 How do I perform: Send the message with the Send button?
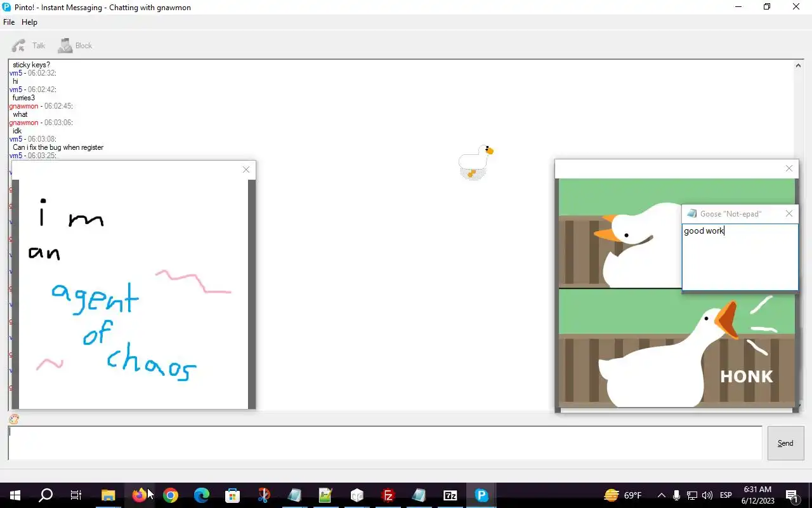(x=785, y=443)
